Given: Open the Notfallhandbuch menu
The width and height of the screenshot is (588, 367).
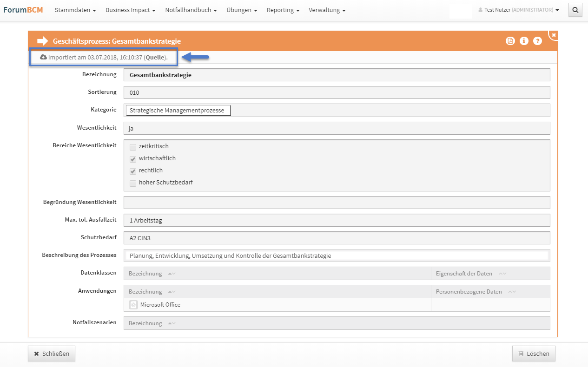Looking at the screenshot, I should 191,10.
